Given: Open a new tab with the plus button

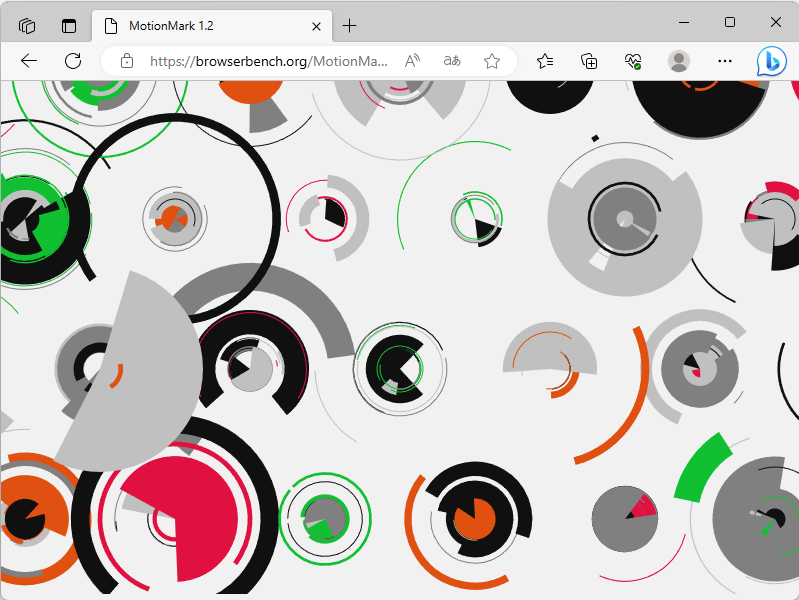Looking at the screenshot, I should (x=350, y=25).
